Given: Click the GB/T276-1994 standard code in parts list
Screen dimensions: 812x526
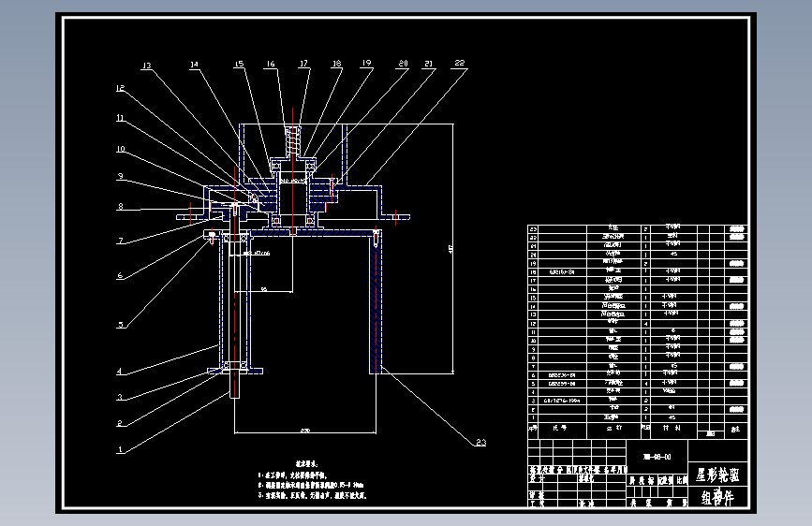Looking at the screenshot, I should [562, 401].
